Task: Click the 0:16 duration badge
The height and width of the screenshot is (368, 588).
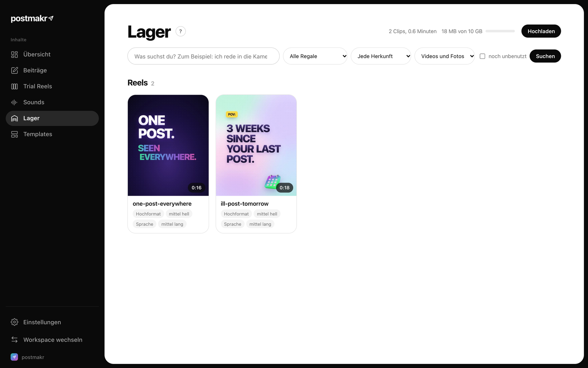Action: click(197, 188)
